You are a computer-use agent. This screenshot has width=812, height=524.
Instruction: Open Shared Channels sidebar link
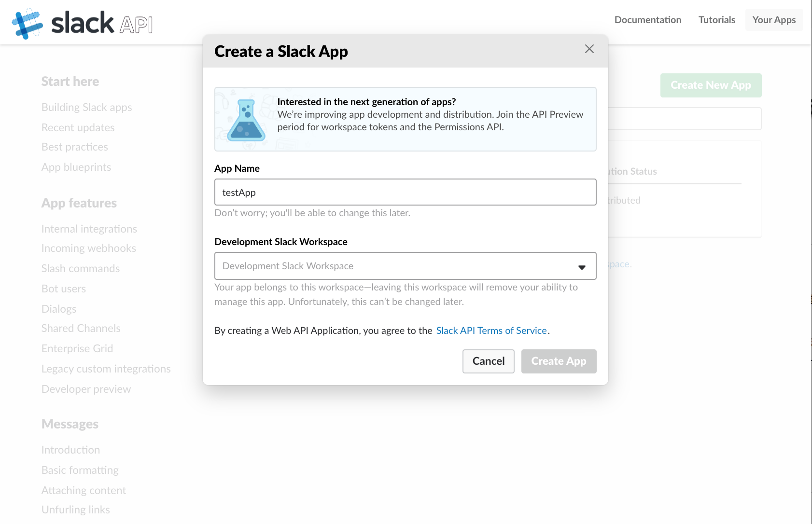[x=81, y=328]
